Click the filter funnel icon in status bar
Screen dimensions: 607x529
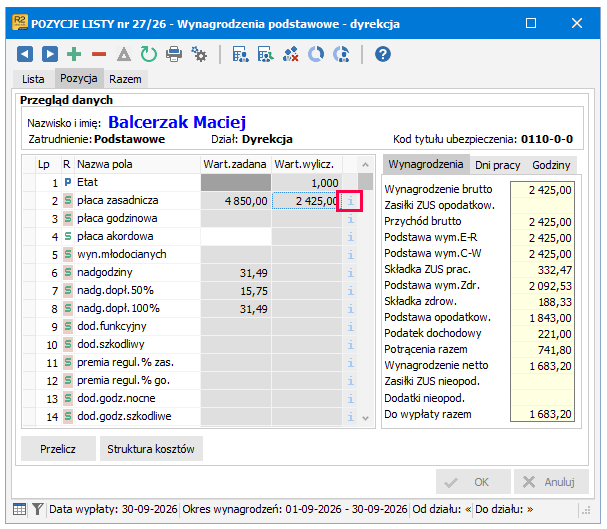38,509
